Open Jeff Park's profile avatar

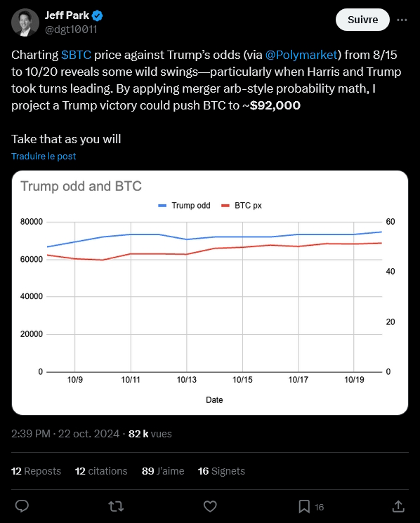[x=25, y=22]
